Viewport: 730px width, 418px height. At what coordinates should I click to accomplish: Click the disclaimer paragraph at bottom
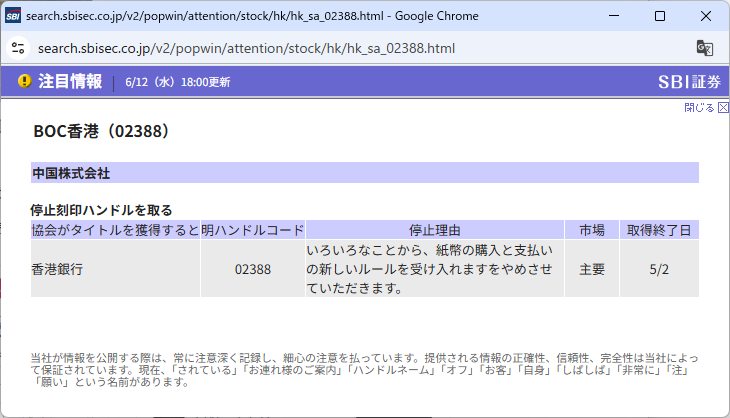[365, 370]
